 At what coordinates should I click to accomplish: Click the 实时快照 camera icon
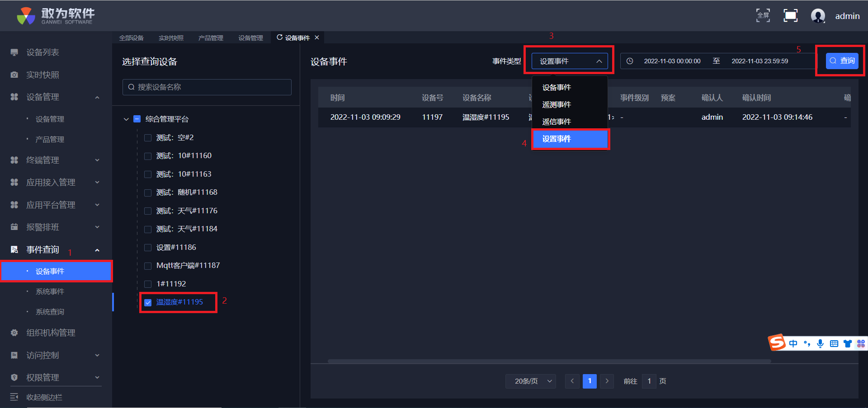tap(14, 75)
